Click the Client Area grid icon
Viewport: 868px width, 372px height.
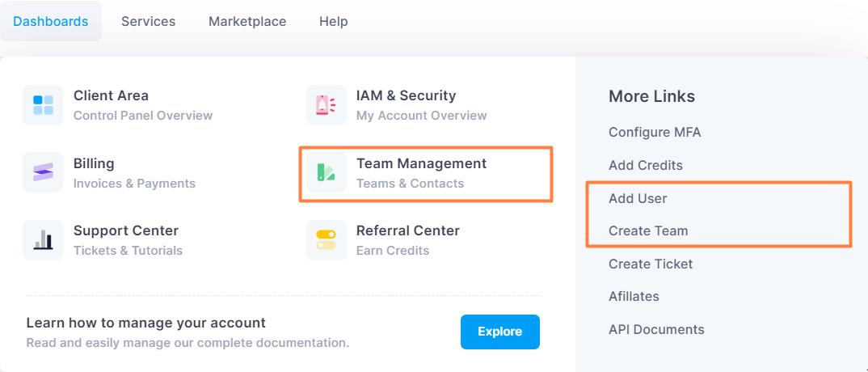tap(43, 104)
